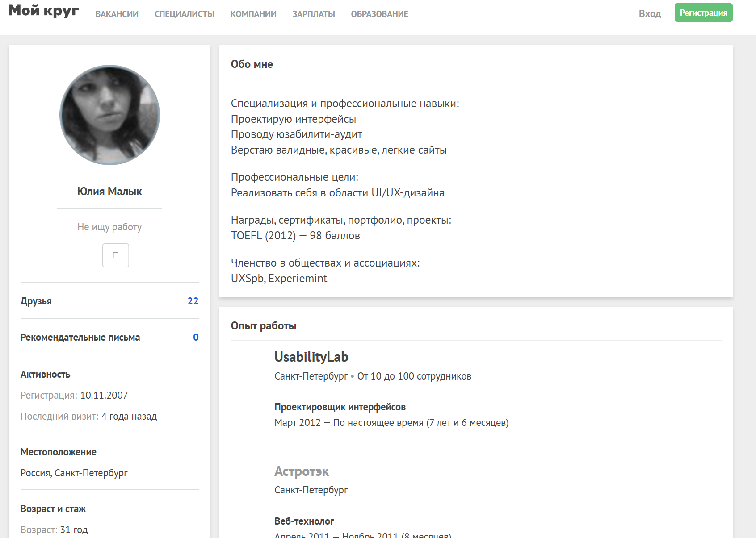
Task: Click the Реализовать себя в области UI/UX-дизайна line
Action: (x=338, y=193)
